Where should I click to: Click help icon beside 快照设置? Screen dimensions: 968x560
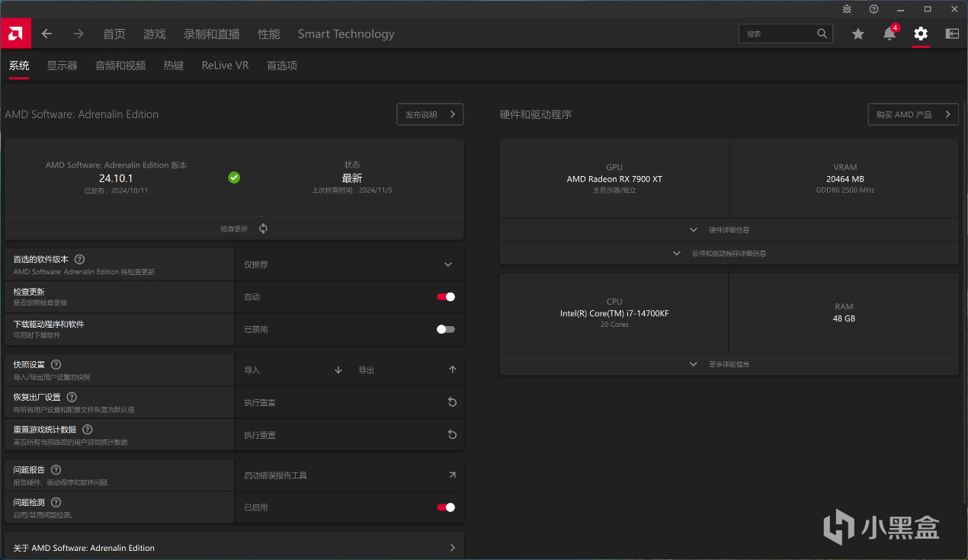click(56, 365)
